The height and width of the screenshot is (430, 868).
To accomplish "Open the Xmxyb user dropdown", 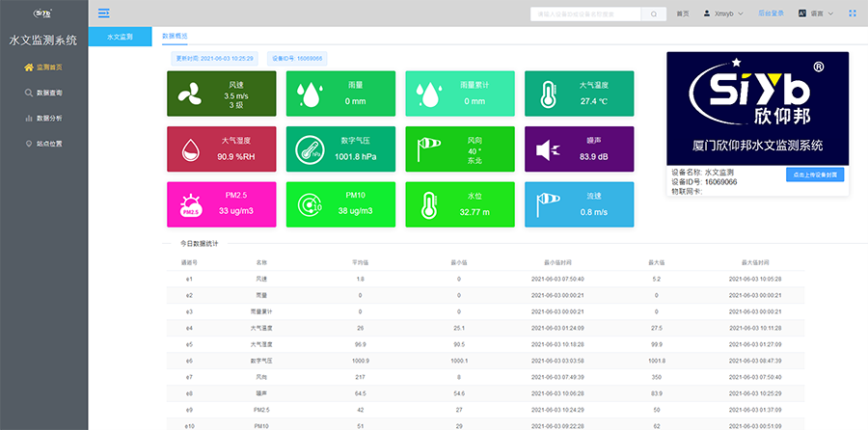I will coord(723,13).
